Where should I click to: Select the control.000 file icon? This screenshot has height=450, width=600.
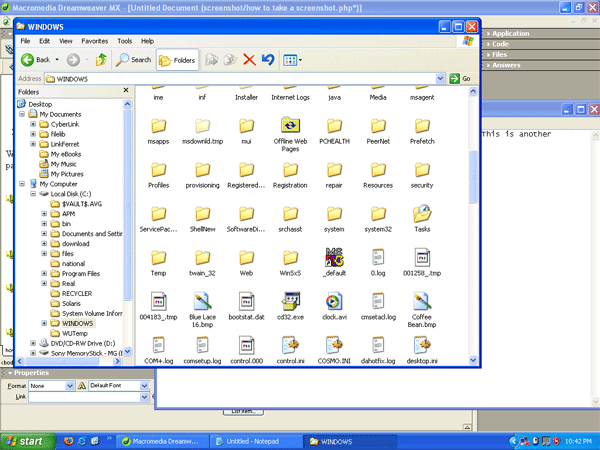(x=246, y=345)
